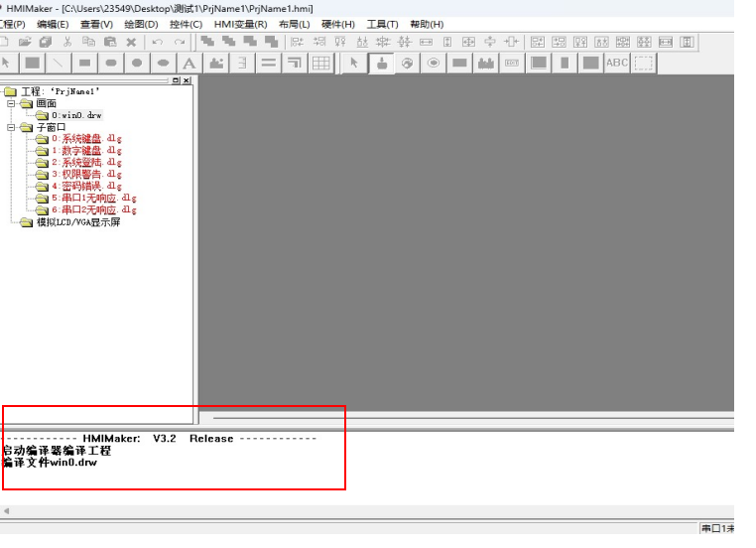Click the 子窗口 folder label
Screen dimensions: 756x548
coord(52,127)
